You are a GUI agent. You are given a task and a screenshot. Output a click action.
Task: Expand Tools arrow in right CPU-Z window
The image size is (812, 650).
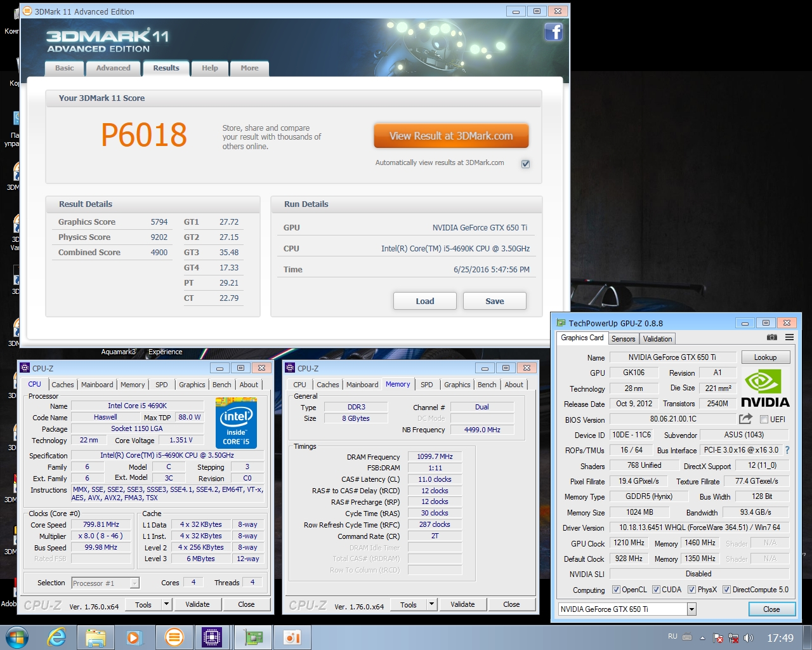tap(431, 604)
